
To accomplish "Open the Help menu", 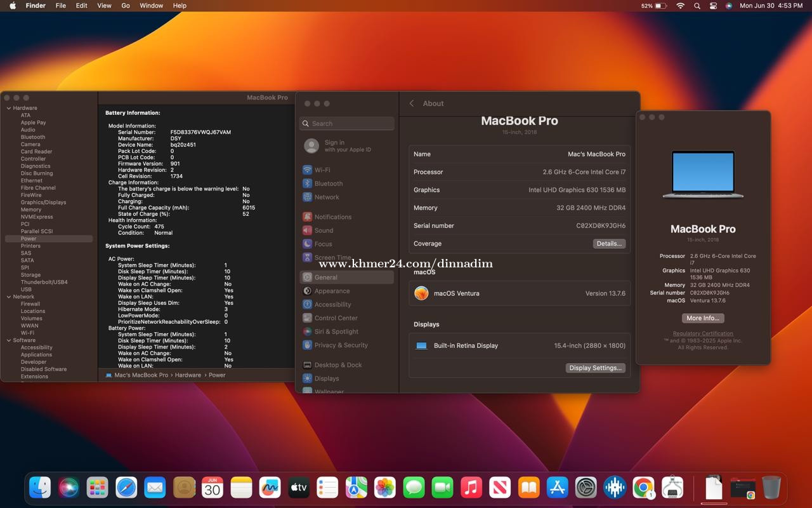I will point(180,6).
